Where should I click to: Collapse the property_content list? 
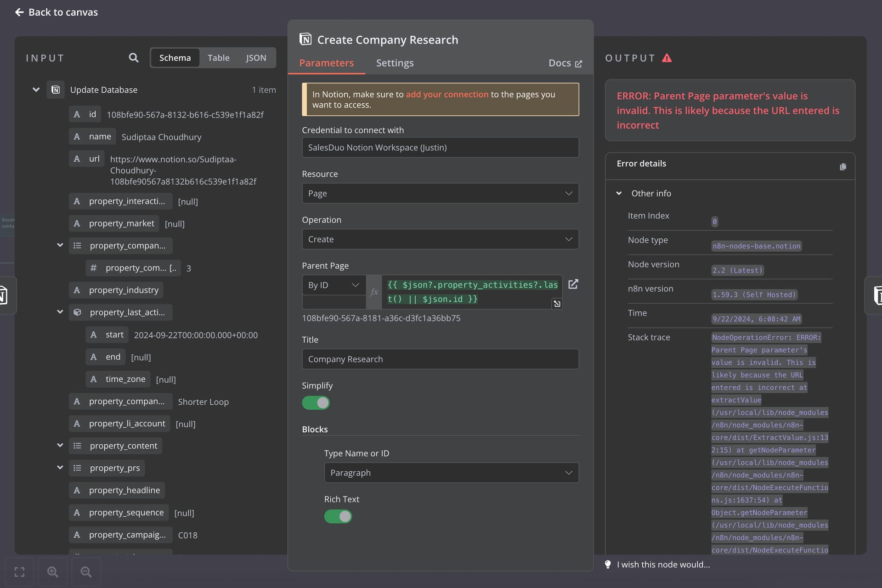click(60, 445)
